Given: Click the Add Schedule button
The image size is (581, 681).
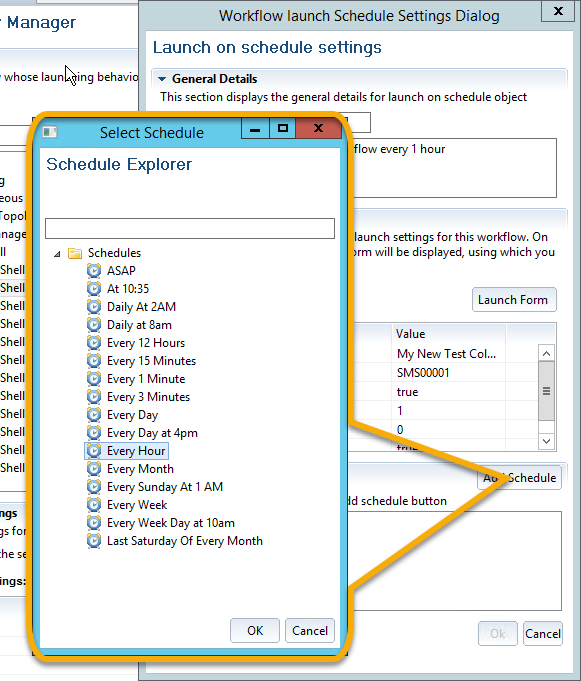Looking at the screenshot, I should pos(520,478).
